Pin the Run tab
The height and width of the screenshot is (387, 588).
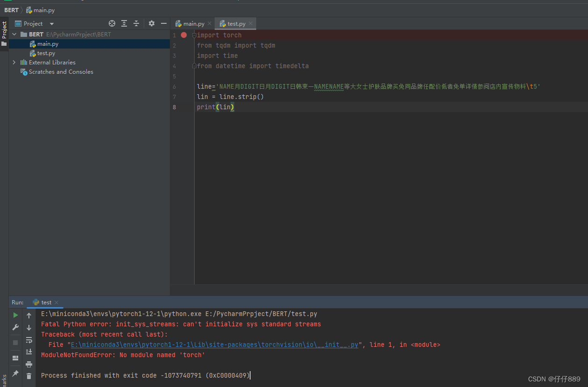[x=15, y=373]
